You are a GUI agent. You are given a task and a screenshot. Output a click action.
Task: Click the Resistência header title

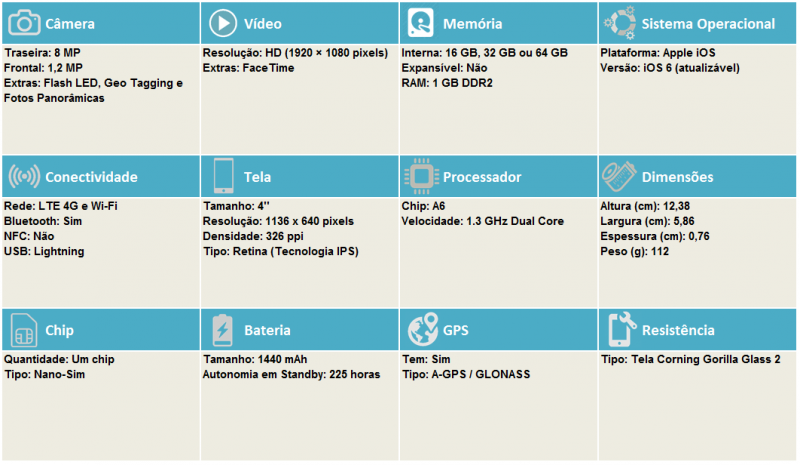[x=678, y=330]
